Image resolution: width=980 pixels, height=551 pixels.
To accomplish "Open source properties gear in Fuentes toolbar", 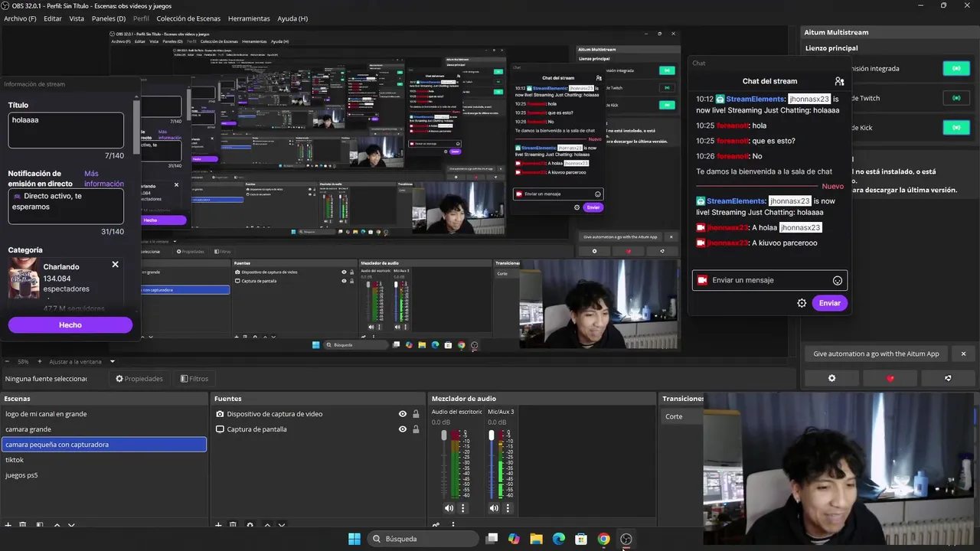I will [250, 525].
